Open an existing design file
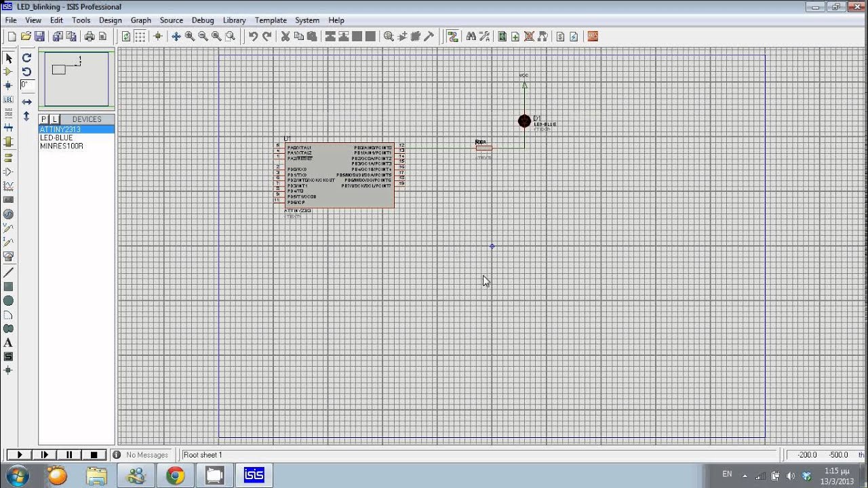Screen dimensions: 868x488 pos(26,37)
